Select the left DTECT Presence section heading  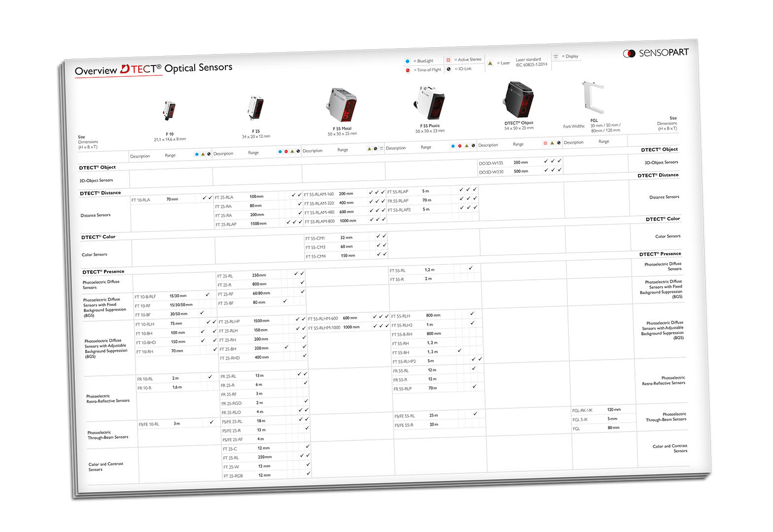(104, 271)
